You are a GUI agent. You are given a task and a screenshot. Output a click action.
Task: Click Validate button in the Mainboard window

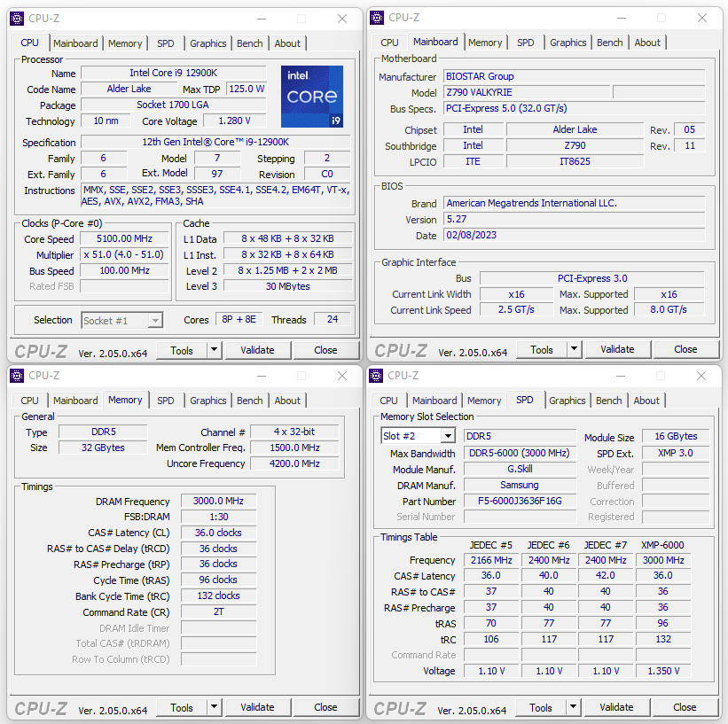coord(617,349)
